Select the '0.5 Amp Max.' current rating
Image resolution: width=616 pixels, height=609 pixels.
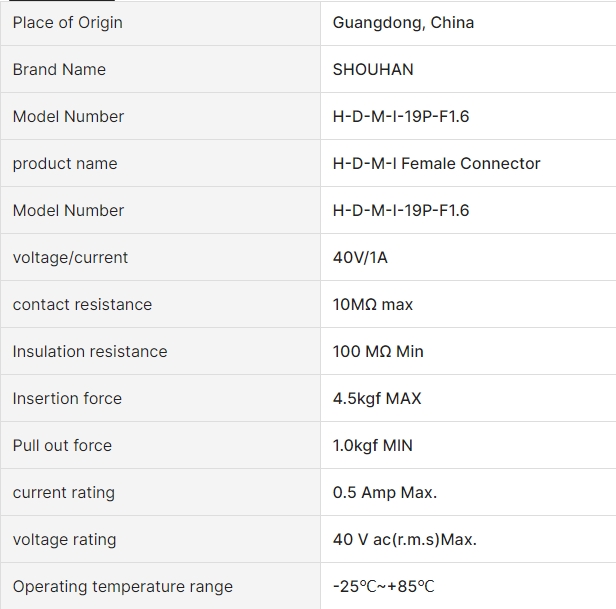click(385, 493)
